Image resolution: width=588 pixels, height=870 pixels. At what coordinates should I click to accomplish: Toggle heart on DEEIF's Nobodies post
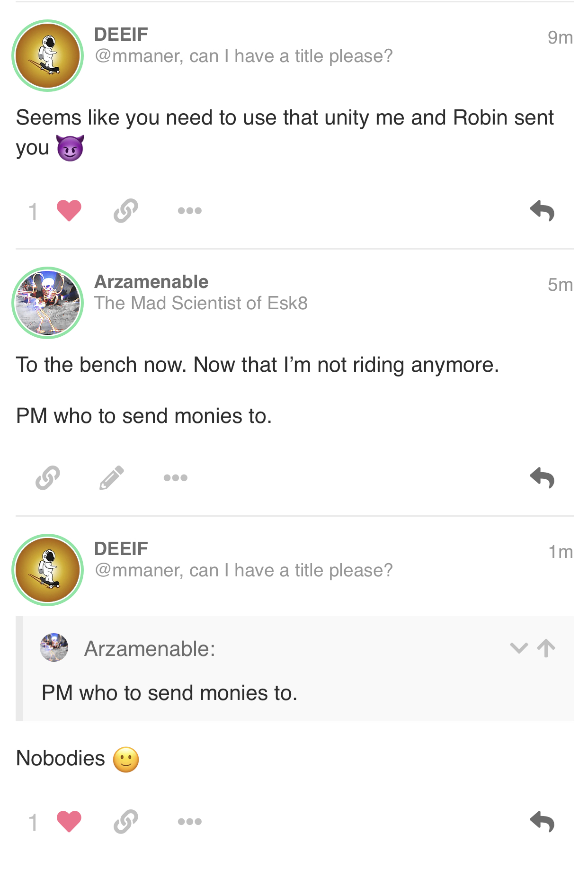(x=69, y=821)
